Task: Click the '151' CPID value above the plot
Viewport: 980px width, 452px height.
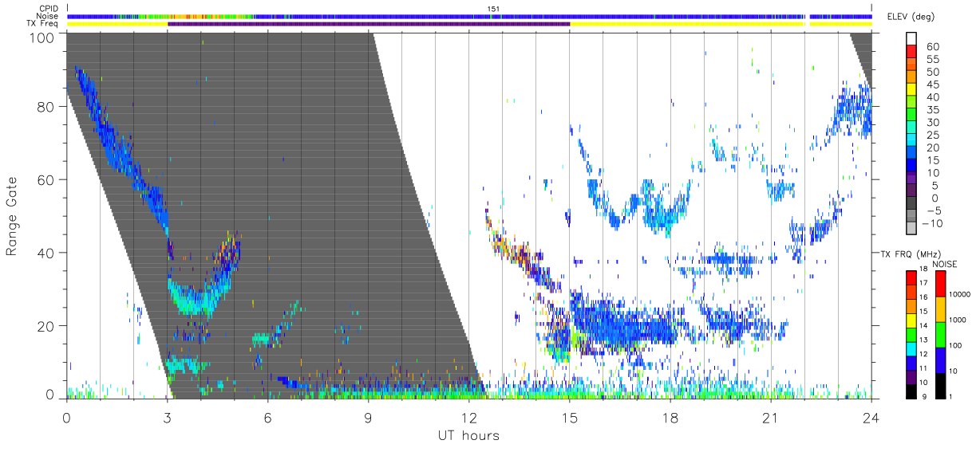Action: pos(493,9)
